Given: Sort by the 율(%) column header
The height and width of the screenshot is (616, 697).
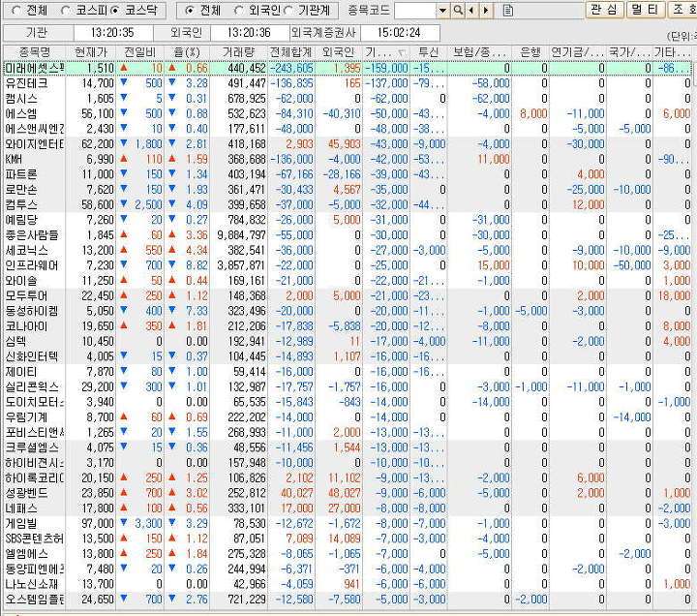Looking at the screenshot, I should pos(187,52).
